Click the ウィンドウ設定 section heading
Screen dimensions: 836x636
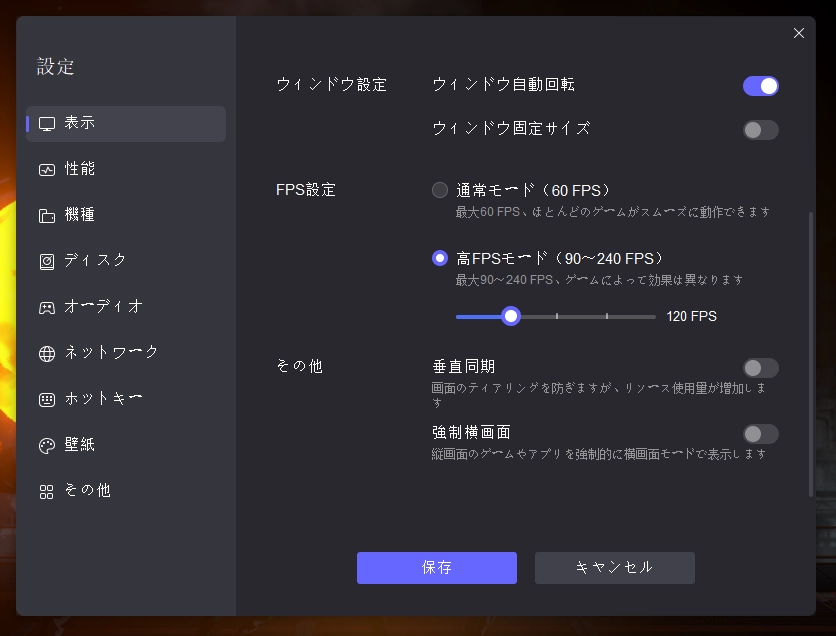(332, 85)
